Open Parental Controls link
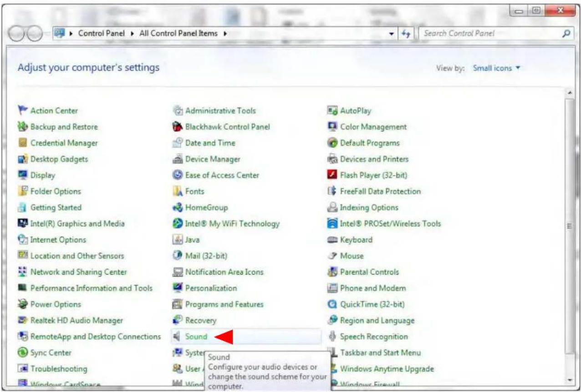This screenshot has width=581, height=392. (369, 272)
